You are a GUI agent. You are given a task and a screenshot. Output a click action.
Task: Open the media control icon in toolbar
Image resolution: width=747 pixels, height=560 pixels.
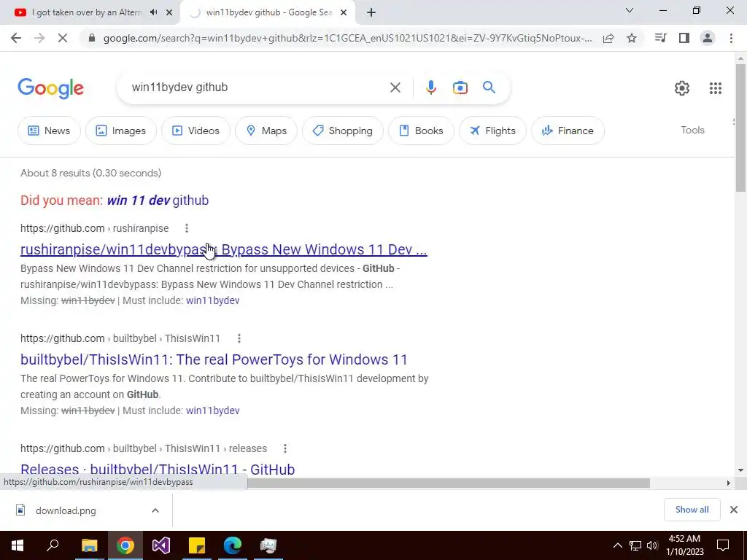[660, 38]
